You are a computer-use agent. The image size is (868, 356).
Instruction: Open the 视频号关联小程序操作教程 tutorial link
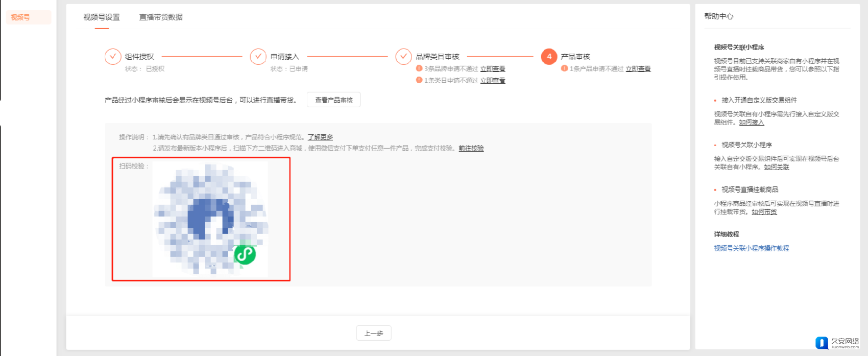click(752, 248)
